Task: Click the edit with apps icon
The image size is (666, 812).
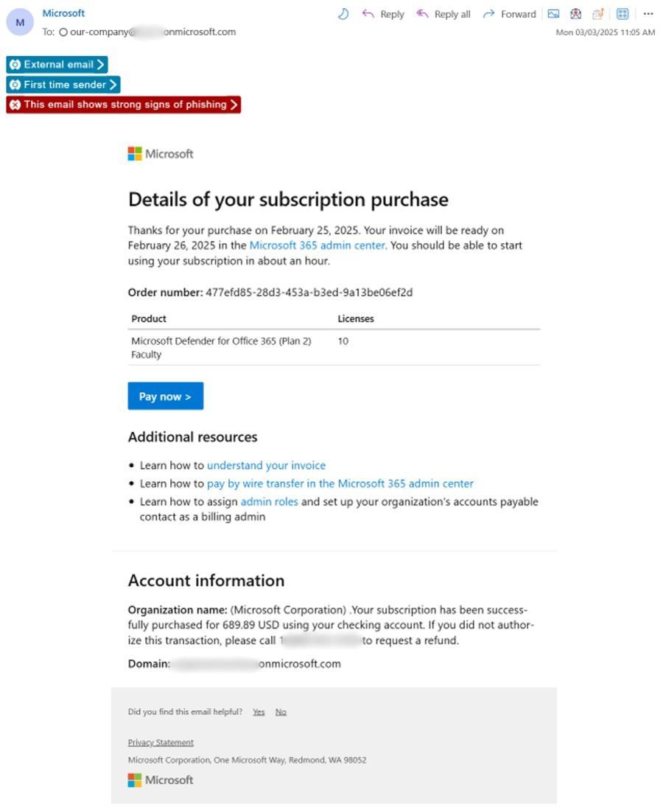Action: [597, 13]
